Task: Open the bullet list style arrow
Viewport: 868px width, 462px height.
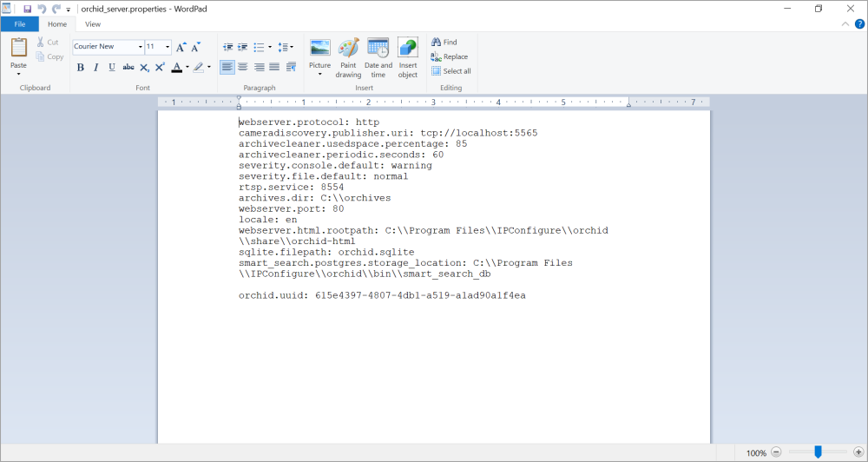Action: [x=270, y=47]
